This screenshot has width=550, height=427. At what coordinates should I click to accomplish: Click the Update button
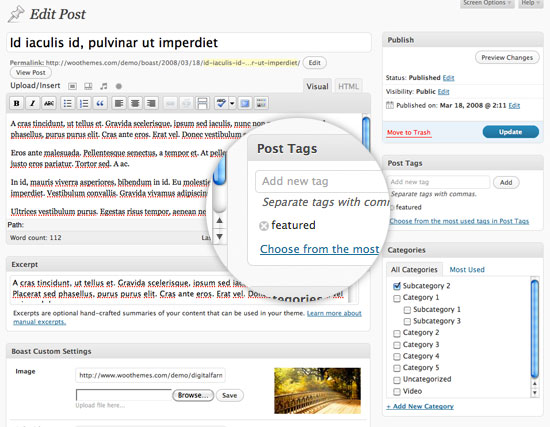(x=510, y=132)
